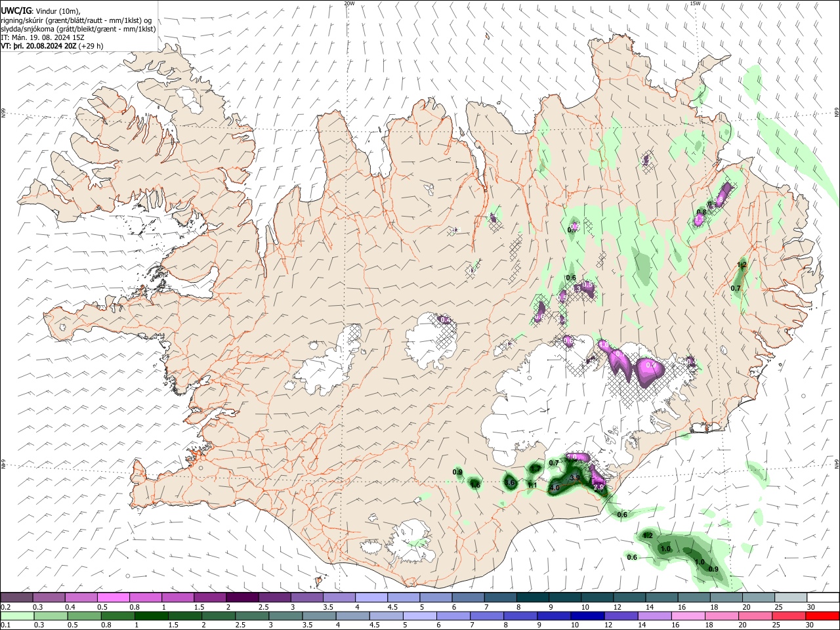840x630 pixels.
Task: Click the 20W longitude label
Action: (349, 3)
